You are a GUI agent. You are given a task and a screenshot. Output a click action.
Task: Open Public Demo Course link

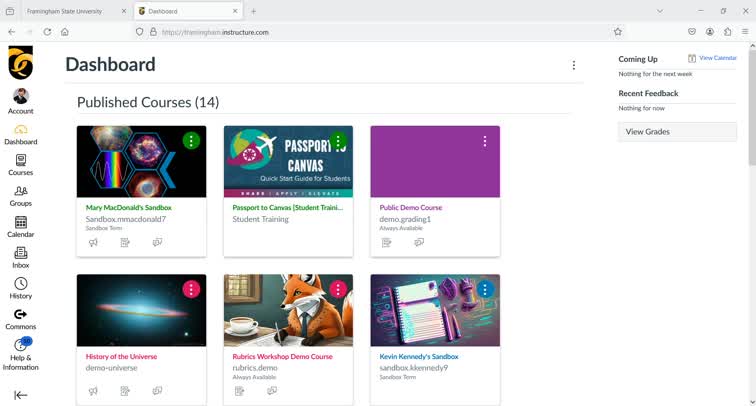click(x=411, y=207)
